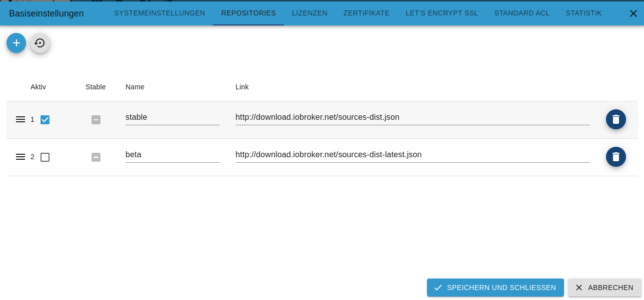Delete the beta repository entry
Screen dimensions: 644x300
pos(616,157)
